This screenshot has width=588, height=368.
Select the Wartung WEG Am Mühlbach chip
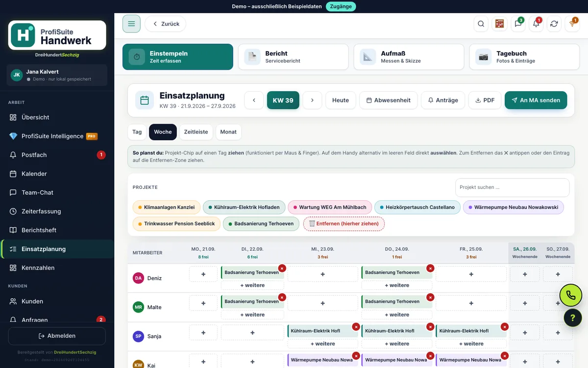click(330, 208)
